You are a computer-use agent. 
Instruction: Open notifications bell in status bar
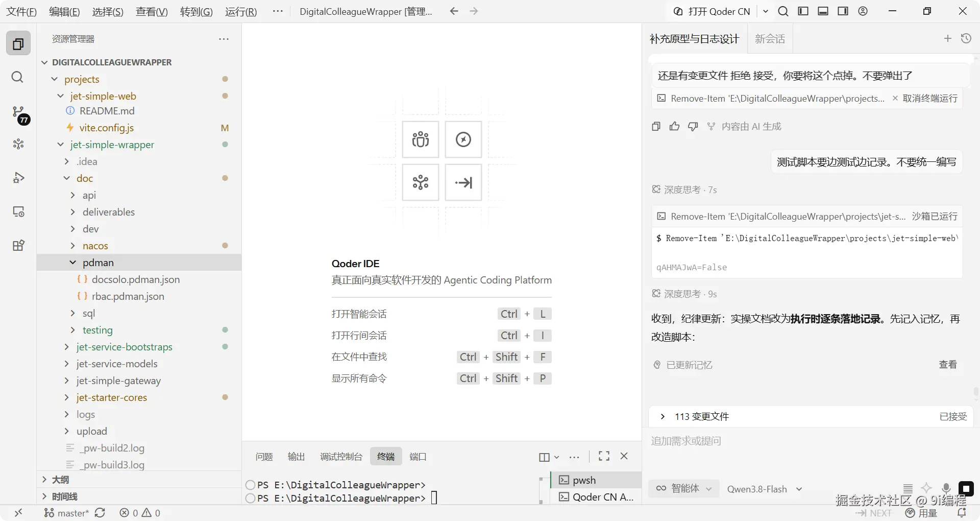[962, 513]
